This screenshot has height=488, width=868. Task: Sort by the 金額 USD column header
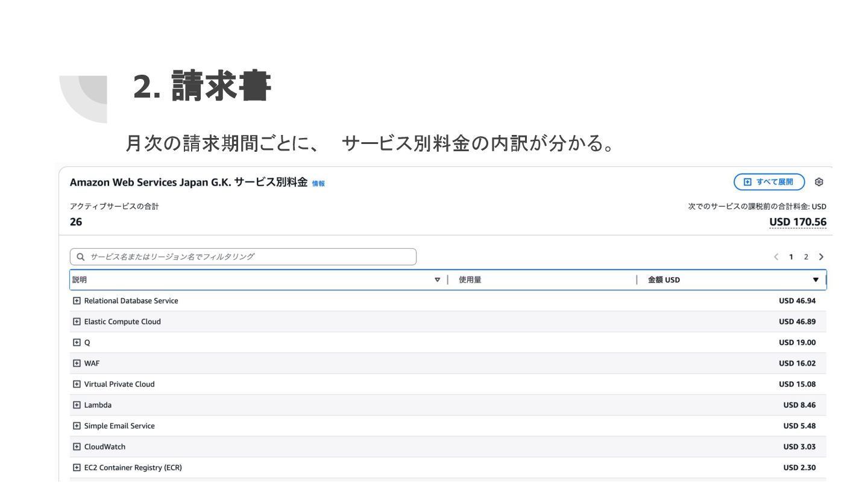732,280
